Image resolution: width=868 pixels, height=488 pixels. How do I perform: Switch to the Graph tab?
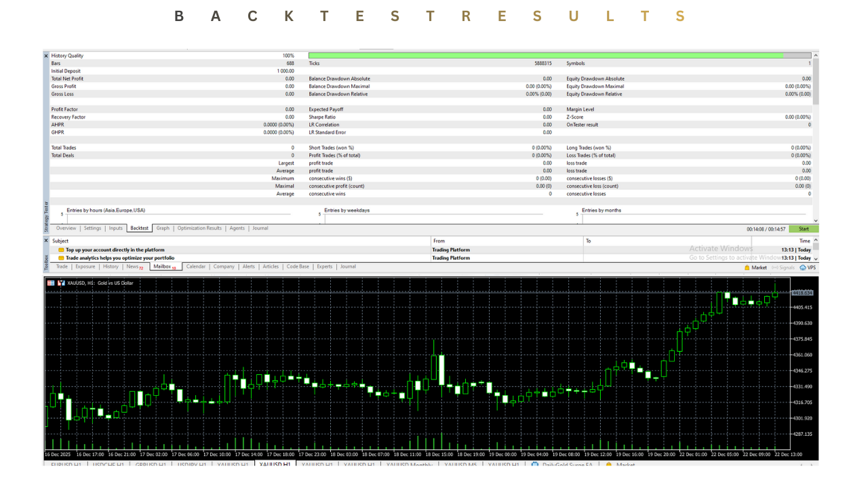163,228
